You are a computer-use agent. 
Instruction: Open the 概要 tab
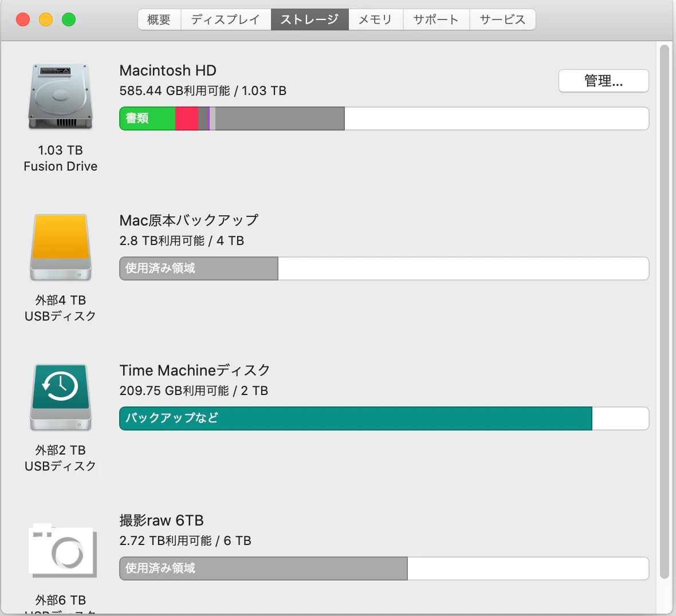pyautogui.click(x=159, y=19)
